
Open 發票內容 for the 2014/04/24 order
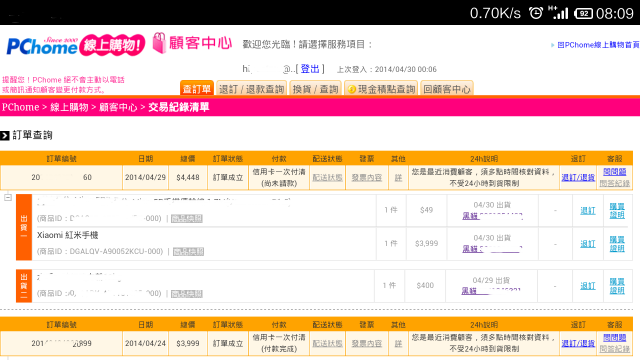[367, 343]
